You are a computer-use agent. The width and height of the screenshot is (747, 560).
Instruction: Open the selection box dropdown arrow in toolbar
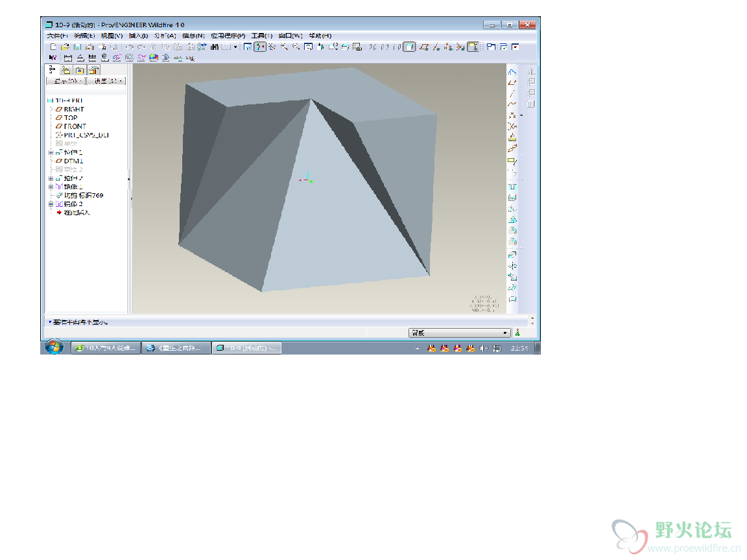click(x=235, y=47)
